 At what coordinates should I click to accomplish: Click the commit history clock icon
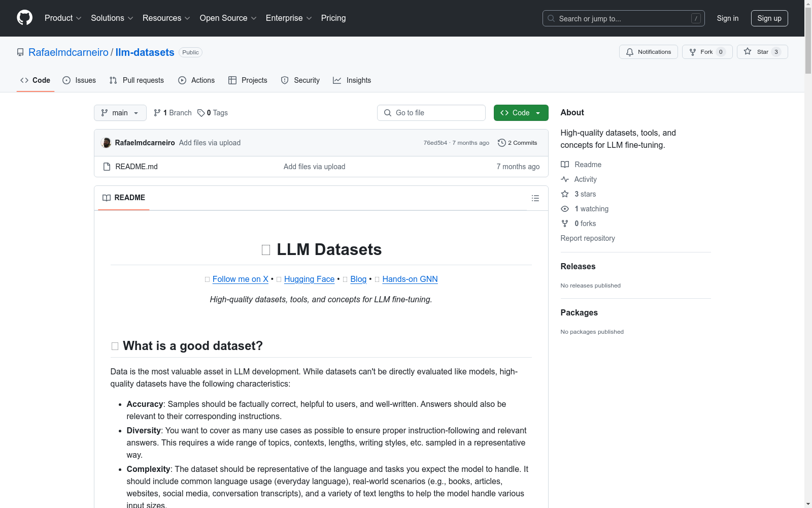502,143
